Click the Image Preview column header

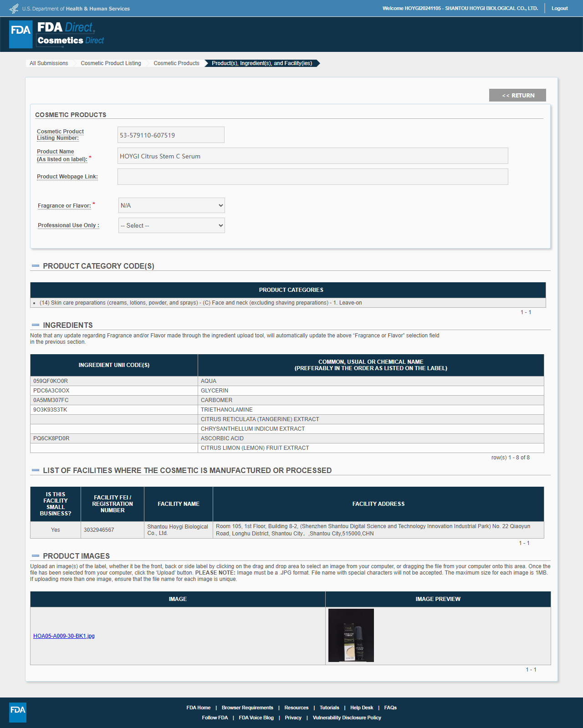pyautogui.click(x=438, y=599)
